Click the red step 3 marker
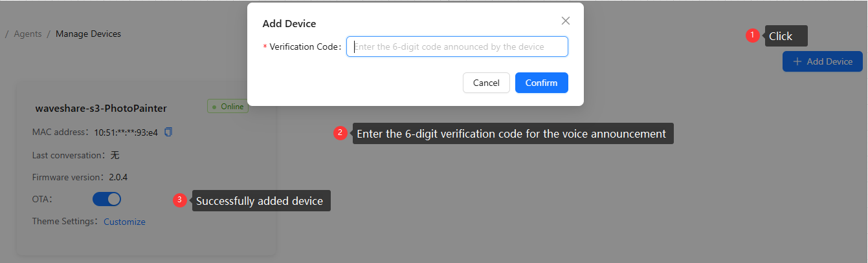Viewport: 868px width, 263px height. point(180,200)
